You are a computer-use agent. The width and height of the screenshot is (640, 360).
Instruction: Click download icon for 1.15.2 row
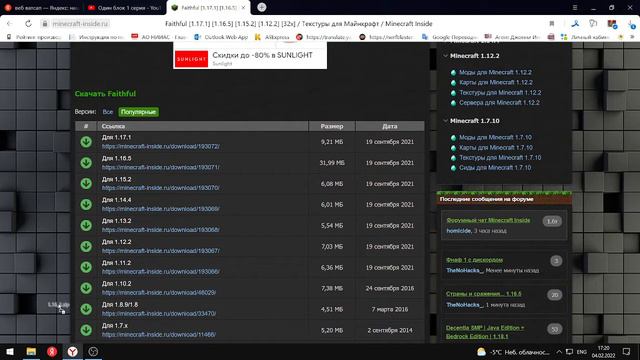pos(86,184)
